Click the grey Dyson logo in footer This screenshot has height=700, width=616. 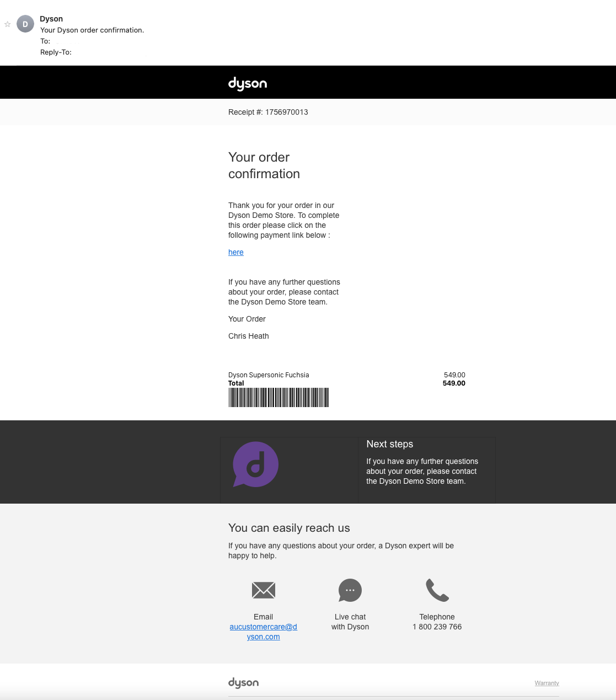point(243,683)
